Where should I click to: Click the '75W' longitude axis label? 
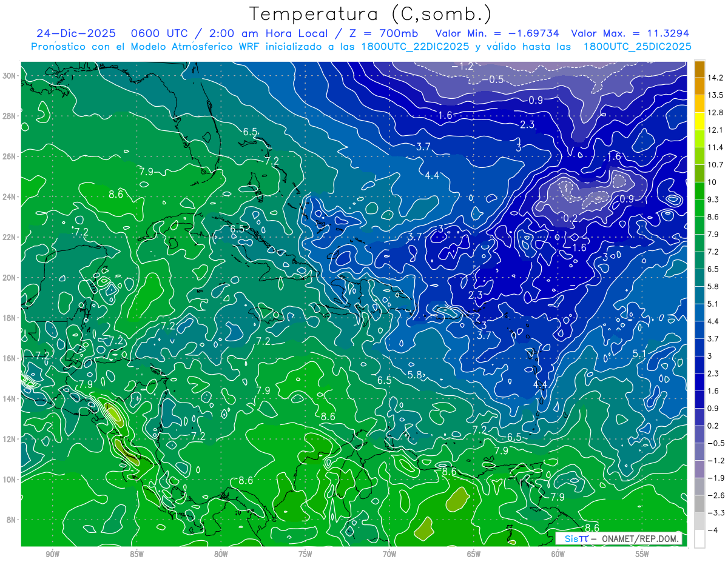pyautogui.click(x=305, y=554)
